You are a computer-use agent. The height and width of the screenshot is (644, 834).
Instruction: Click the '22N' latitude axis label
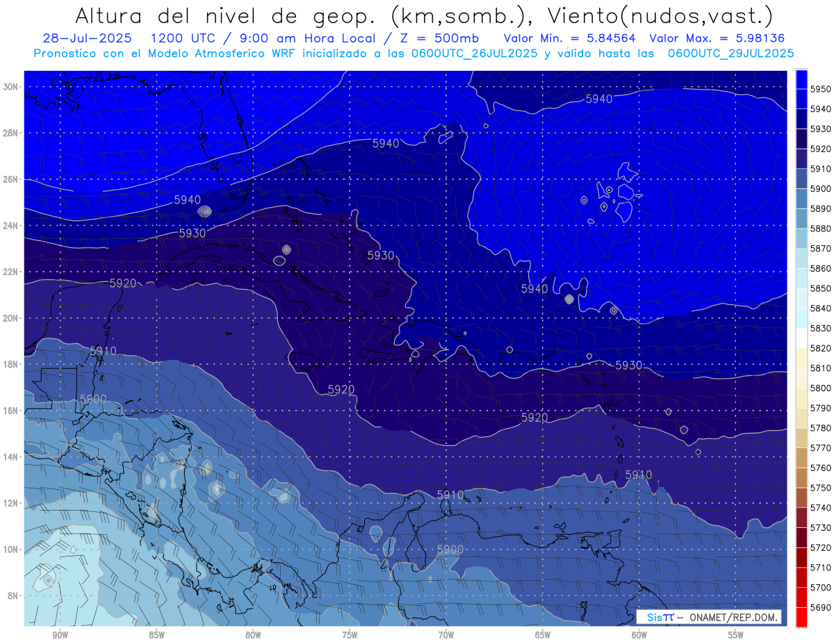tap(10, 272)
